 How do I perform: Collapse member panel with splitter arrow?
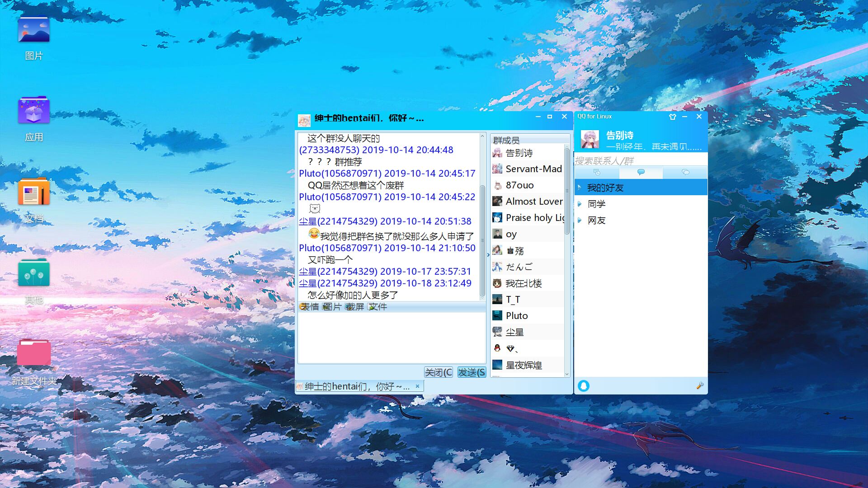[x=488, y=255]
